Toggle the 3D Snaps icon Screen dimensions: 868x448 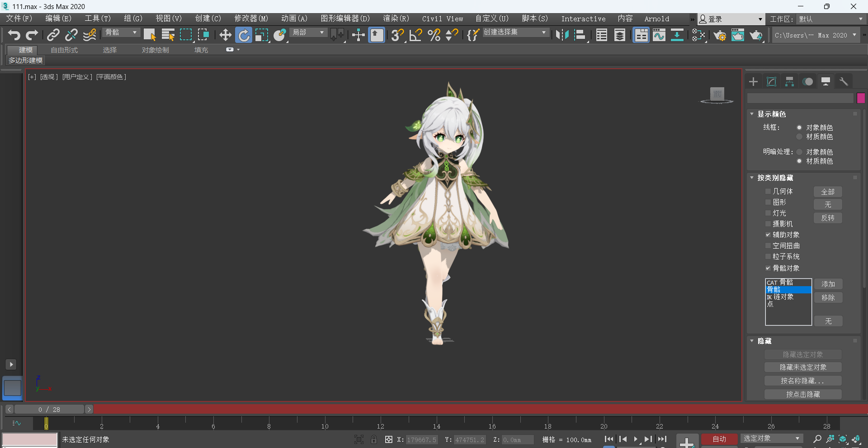397,35
